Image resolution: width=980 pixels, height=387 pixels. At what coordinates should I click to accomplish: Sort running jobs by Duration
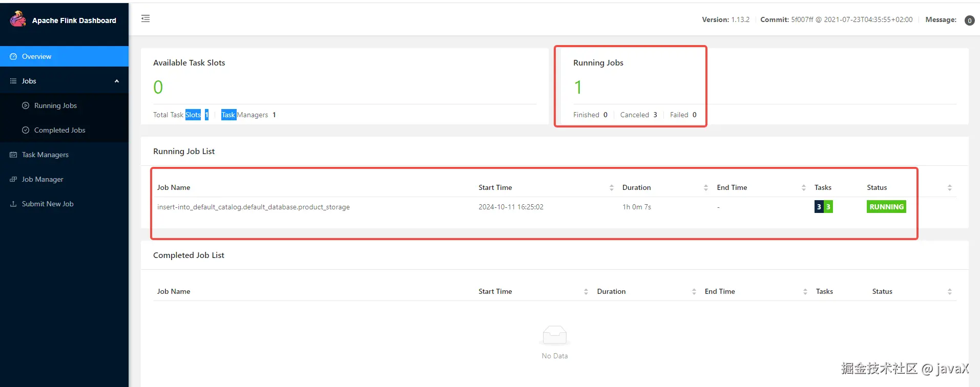[705, 188]
